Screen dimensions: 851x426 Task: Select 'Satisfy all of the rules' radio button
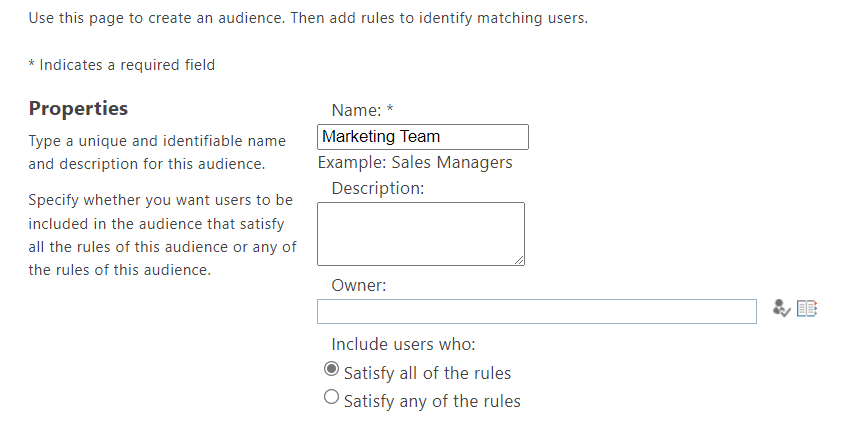[331, 369]
